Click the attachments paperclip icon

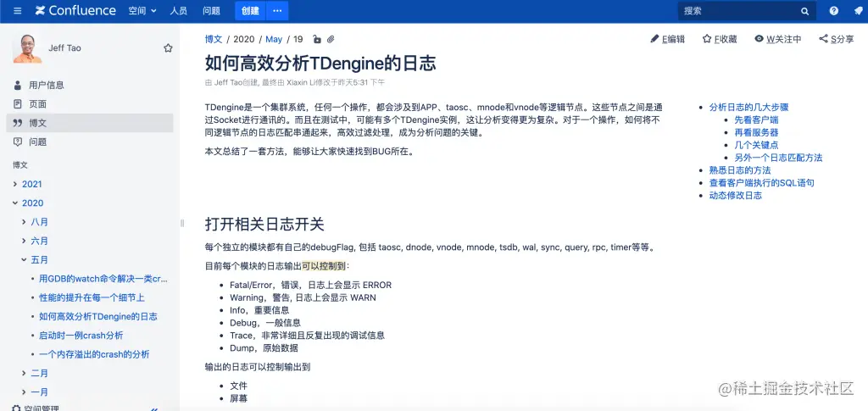tap(331, 39)
